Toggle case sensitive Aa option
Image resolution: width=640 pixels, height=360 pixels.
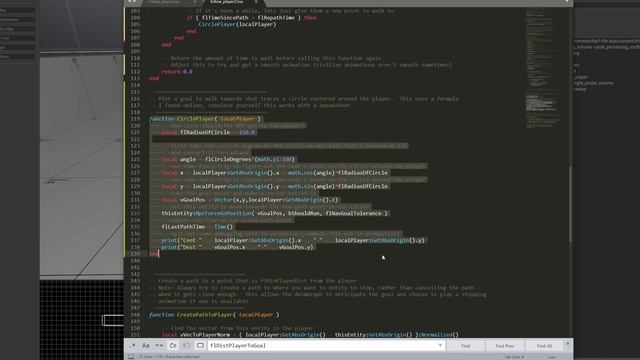[x=146, y=346]
